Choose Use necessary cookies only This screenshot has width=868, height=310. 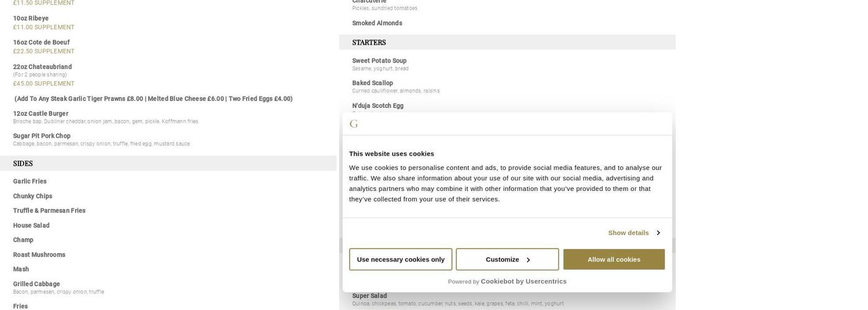pyautogui.click(x=401, y=260)
